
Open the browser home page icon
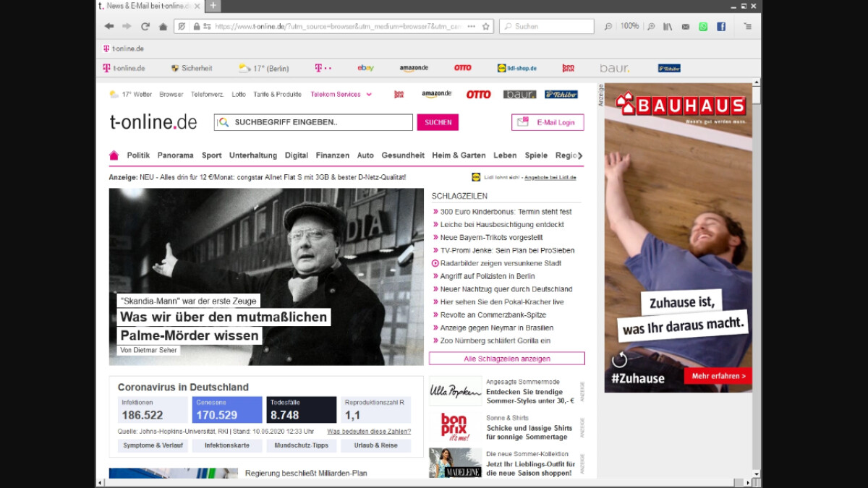(x=163, y=27)
